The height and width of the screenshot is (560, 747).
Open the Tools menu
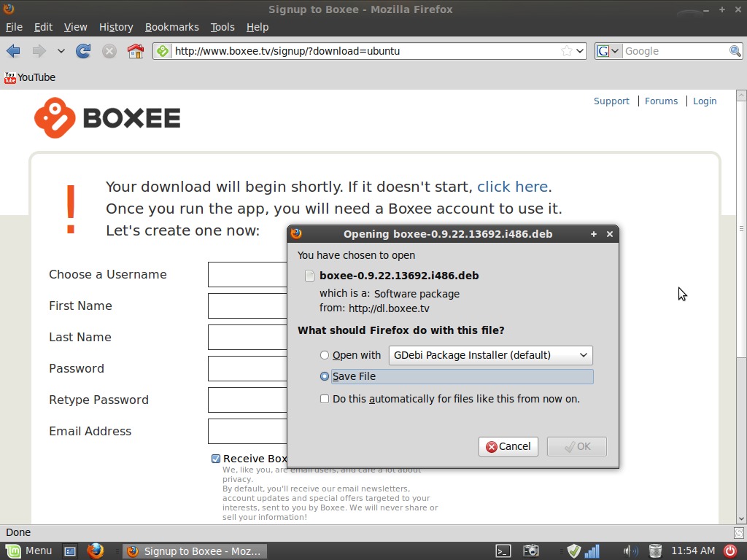coord(222,27)
